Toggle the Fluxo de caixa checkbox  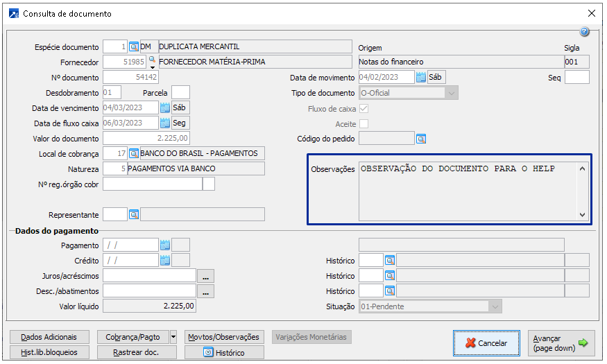364,109
